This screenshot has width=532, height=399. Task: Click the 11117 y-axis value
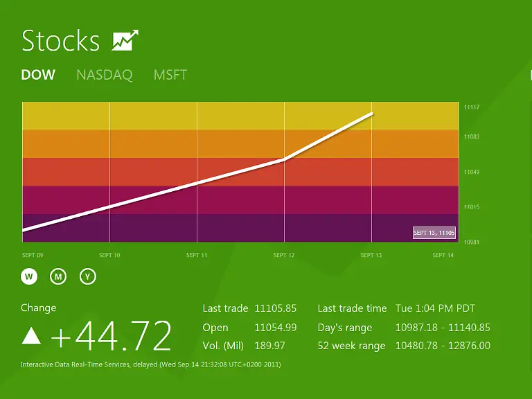coord(472,107)
